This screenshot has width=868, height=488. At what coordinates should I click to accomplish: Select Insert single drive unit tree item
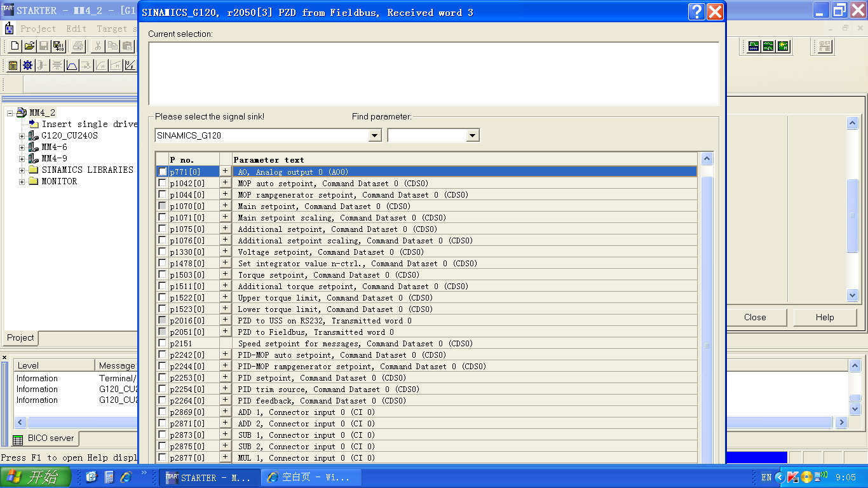tap(83, 125)
